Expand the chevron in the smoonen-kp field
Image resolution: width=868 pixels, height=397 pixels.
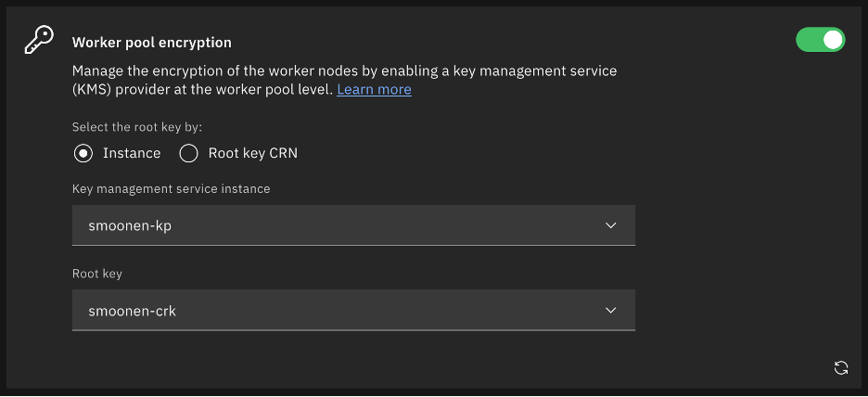click(x=610, y=225)
